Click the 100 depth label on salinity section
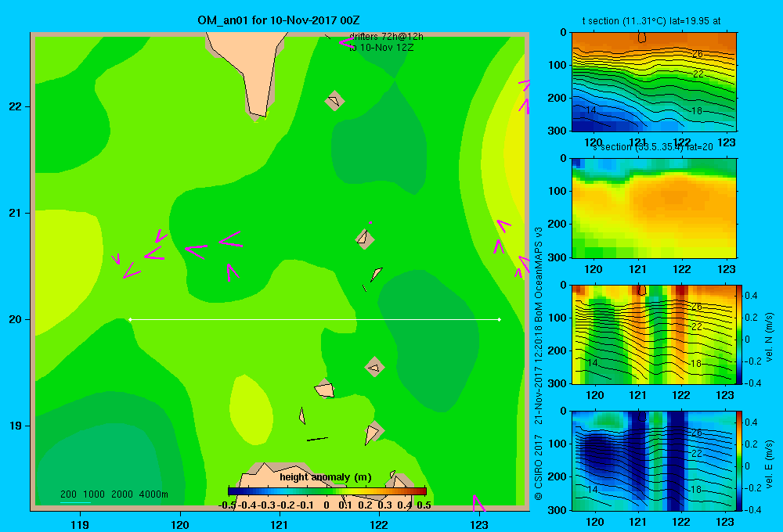Screen dimensions: 783x532 pos(556,191)
